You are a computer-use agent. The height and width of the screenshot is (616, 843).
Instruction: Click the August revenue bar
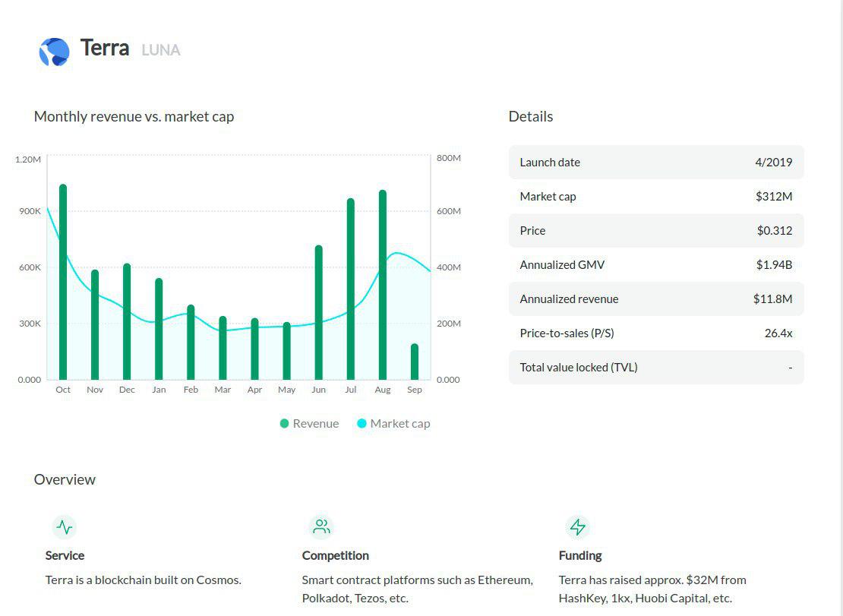383,285
